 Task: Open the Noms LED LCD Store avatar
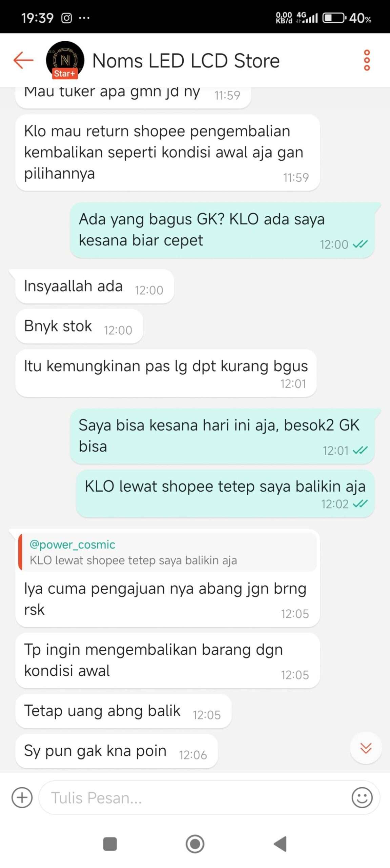65,60
